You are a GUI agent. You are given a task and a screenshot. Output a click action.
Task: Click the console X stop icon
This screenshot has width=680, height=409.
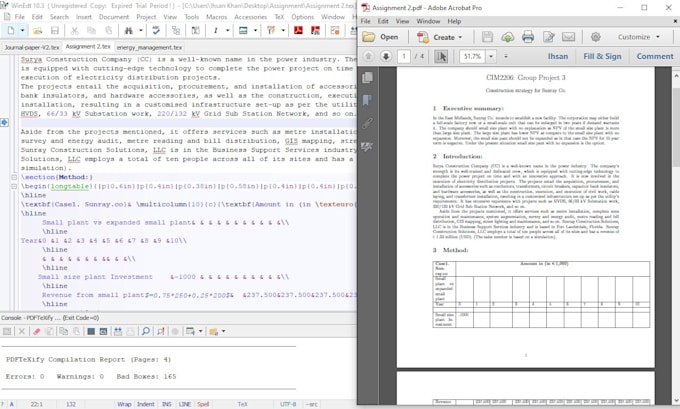click(x=21, y=331)
